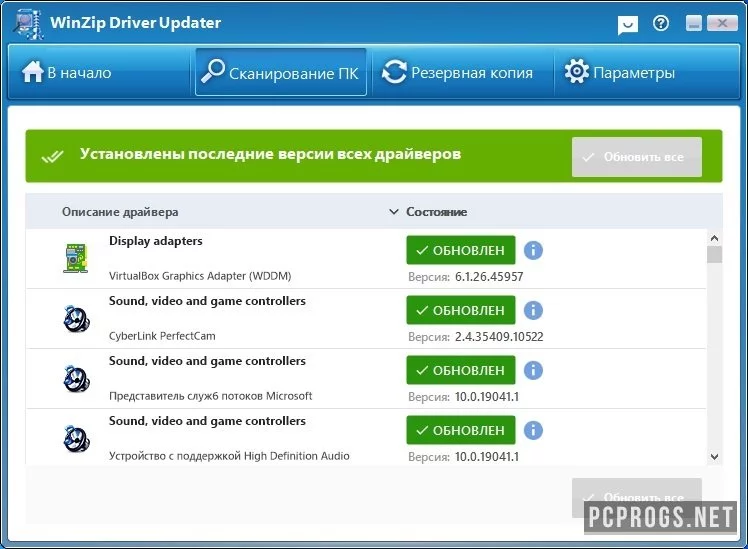Click ОБНОВЛЕН button for CyberLink PerfectCam
The height and width of the screenshot is (549, 748).
click(x=461, y=310)
